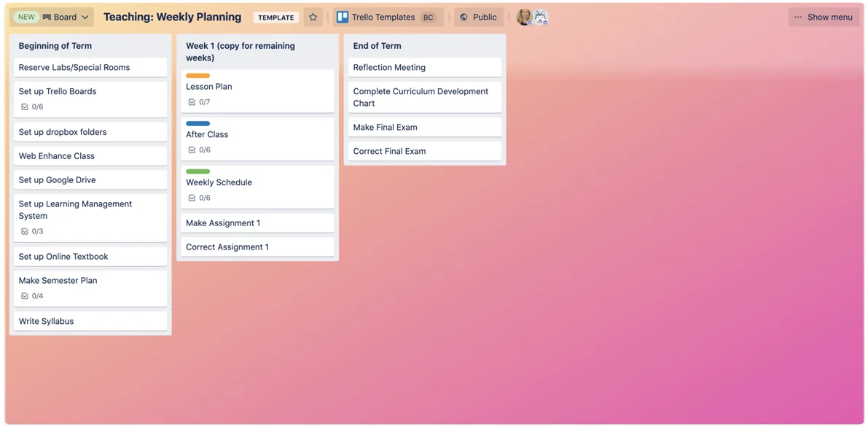868x426 pixels.
Task: Open the Lesson Plan card
Action: pyautogui.click(x=257, y=91)
